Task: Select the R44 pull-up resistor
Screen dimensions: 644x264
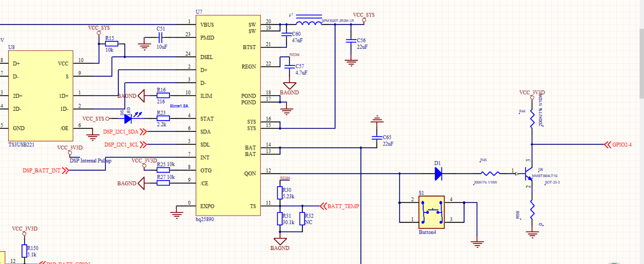Action: point(532,119)
